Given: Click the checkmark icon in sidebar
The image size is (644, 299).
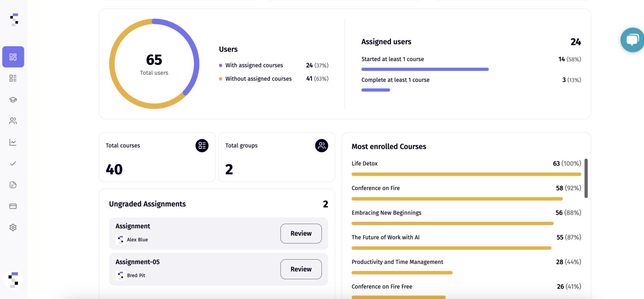Looking at the screenshot, I should (13, 164).
